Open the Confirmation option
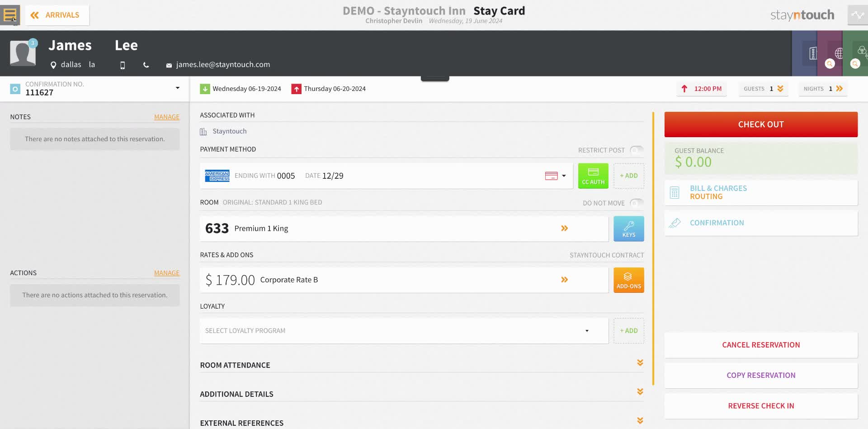Image resolution: width=868 pixels, height=429 pixels. click(x=761, y=223)
